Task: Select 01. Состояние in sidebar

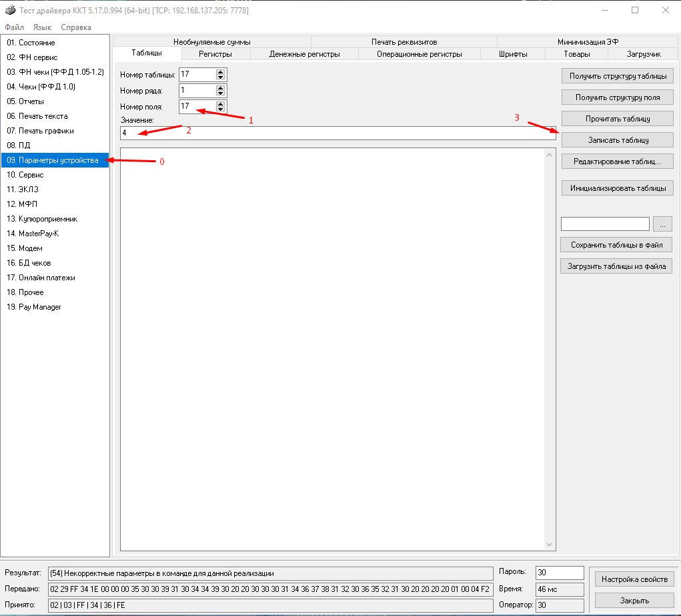Action: pyautogui.click(x=55, y=43)
